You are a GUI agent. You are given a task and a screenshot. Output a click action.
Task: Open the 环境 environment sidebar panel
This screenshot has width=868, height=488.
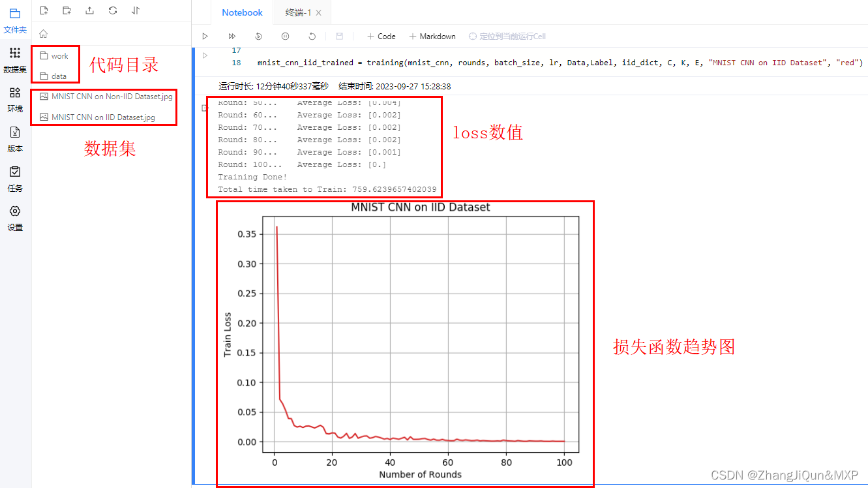click(x=15, y=99)
